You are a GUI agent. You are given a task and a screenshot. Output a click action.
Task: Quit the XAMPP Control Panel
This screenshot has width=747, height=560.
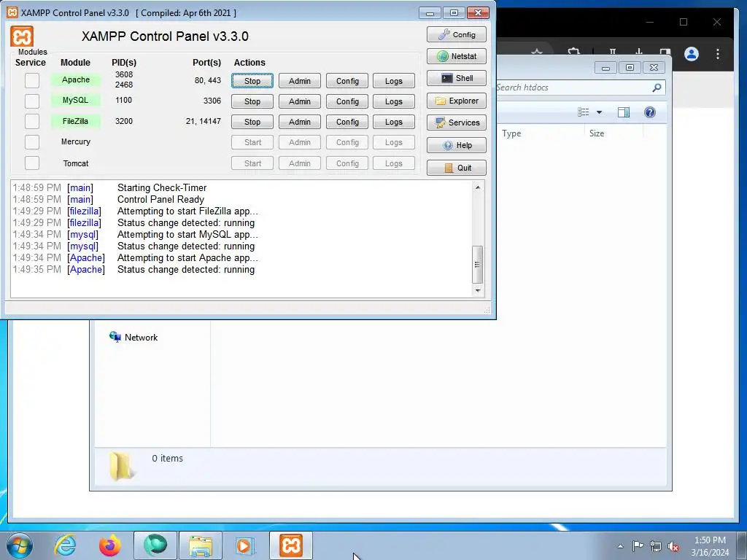tap(457, 168)
